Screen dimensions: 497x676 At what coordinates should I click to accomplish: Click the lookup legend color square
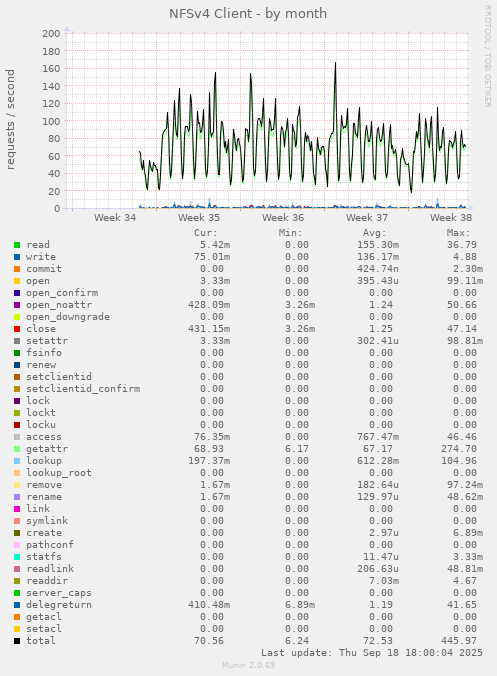click(x=17, y=461)
